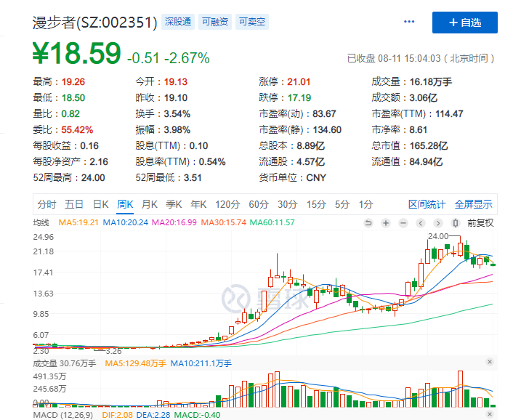Open the three-dot more options menu
Viewport: 513px width, 420px height.
pos(409,22)
